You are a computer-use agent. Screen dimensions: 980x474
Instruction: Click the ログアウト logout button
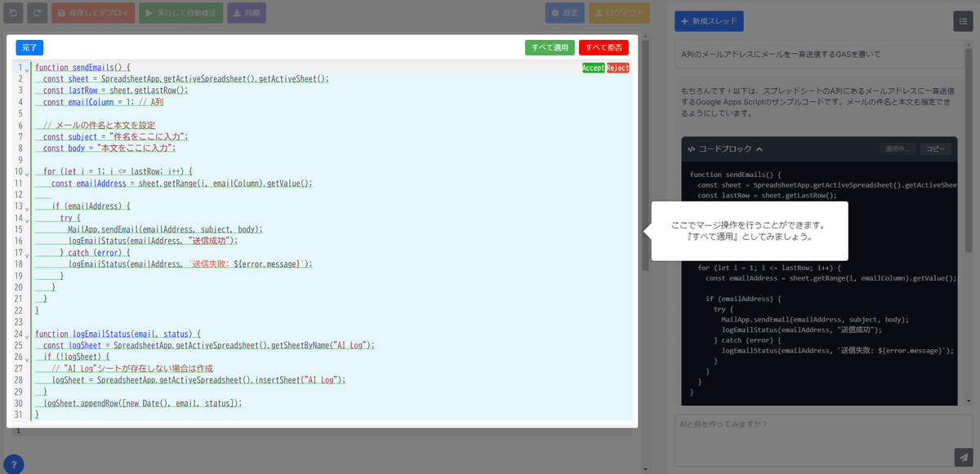(x=618, y=13)
